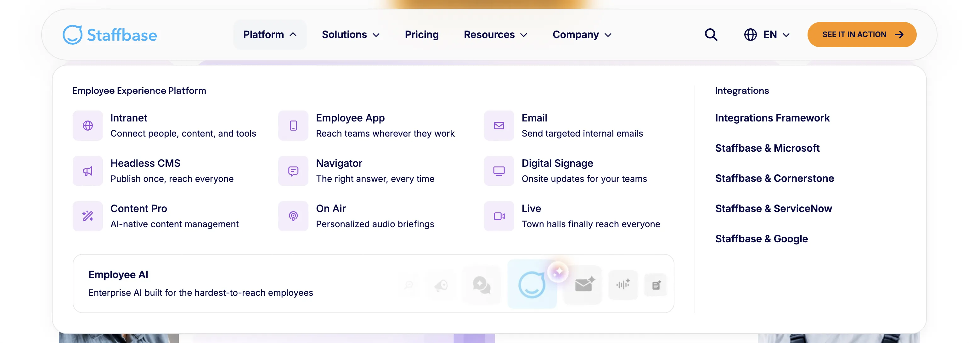The height and width of the screenshot is (343, 980).
Task: Click the Live video camera icon
Action: coord(499,216)
